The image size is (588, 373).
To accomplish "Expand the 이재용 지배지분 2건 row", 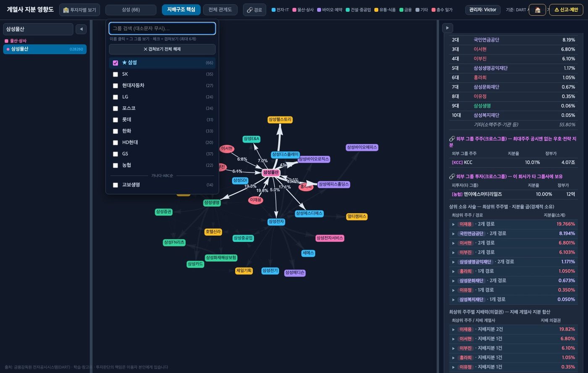I will pyautogui.click(x=513, y=329).
